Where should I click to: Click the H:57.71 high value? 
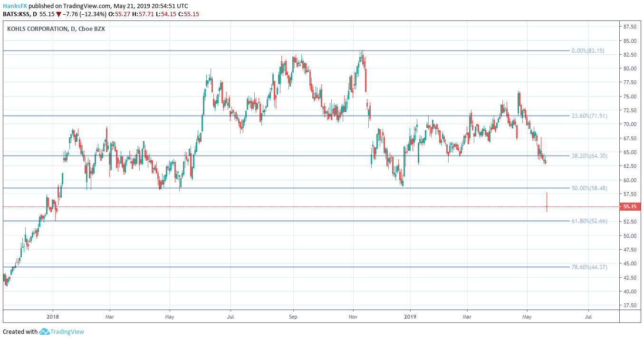tap(144, 14)
